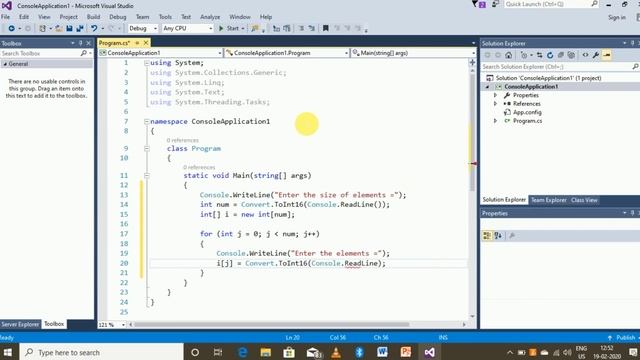Open PowerPoint from the taskbar
The width and height of the screenshot is (640, 360).
pos(406,352)
